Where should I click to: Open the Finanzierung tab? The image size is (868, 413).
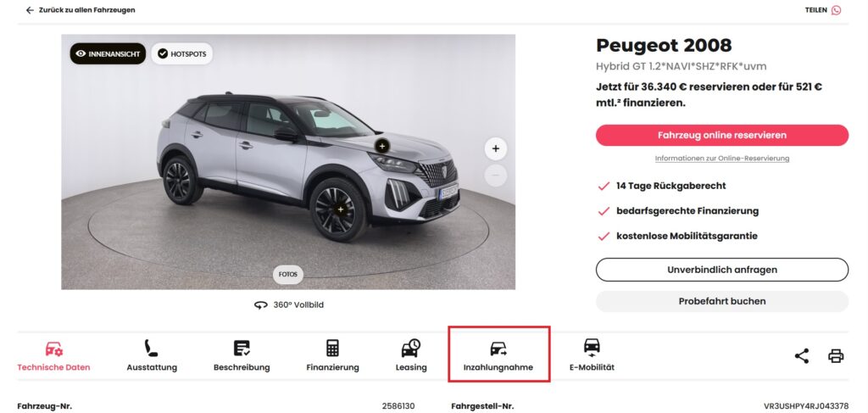332,356
